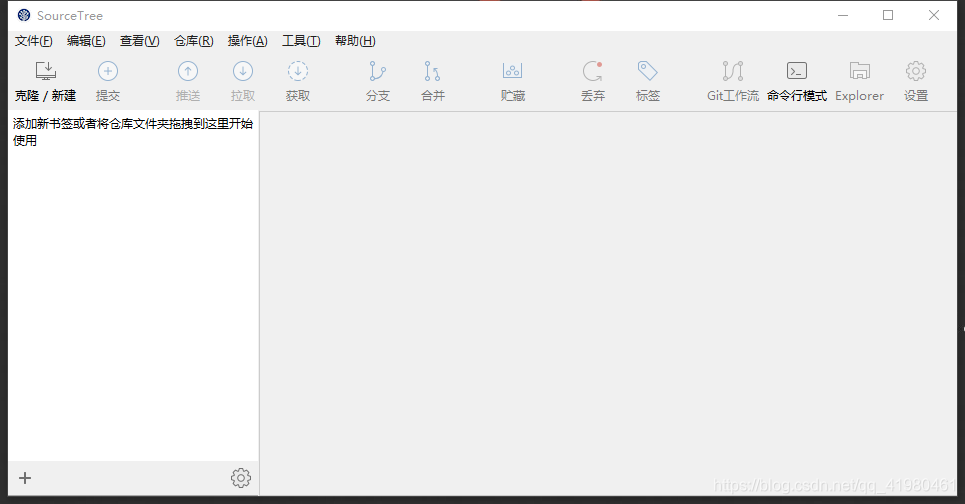Add a bookmark with the plus icon
Viewport: 965px width, 504px height.
tap(25, 478)
